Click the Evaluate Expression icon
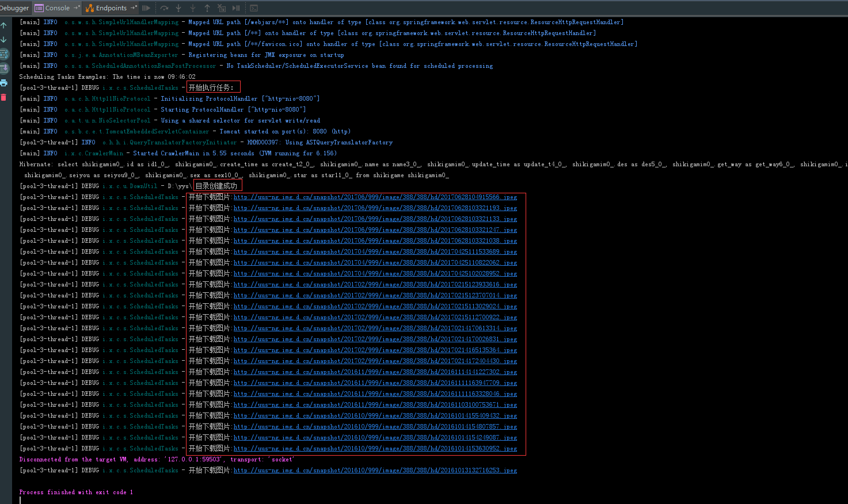Image resolution: width=848 pixels, height=504 pixels. tap(254, 8)
